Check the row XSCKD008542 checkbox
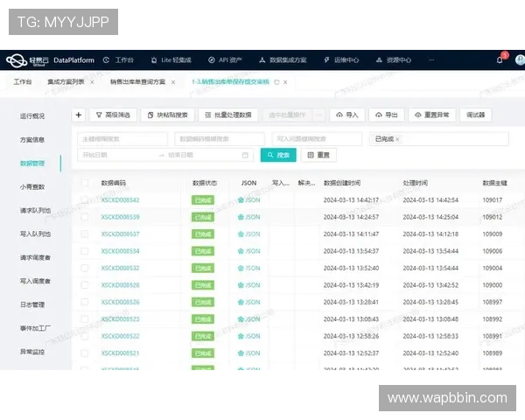Image resolution: width=525 pixels, height=420 pixels. pos(85,200)
